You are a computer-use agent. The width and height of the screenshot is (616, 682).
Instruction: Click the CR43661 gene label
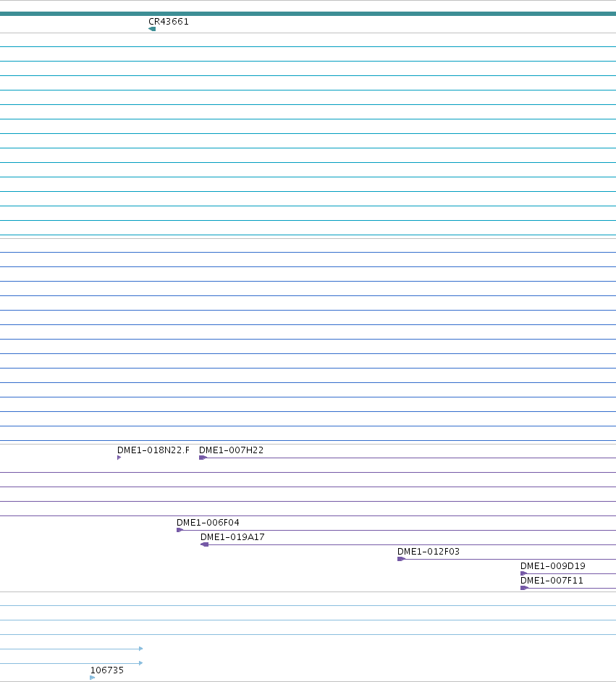tap(168, 21)
